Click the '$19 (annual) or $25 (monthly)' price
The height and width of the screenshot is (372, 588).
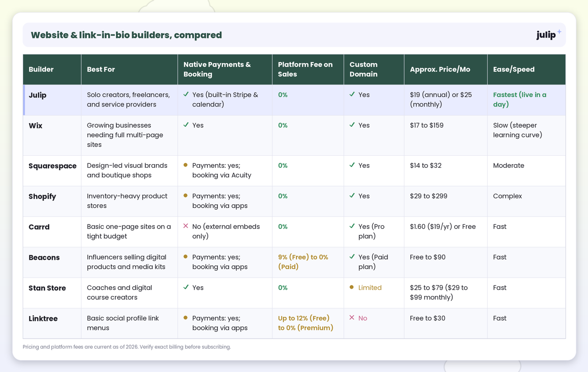441,100
